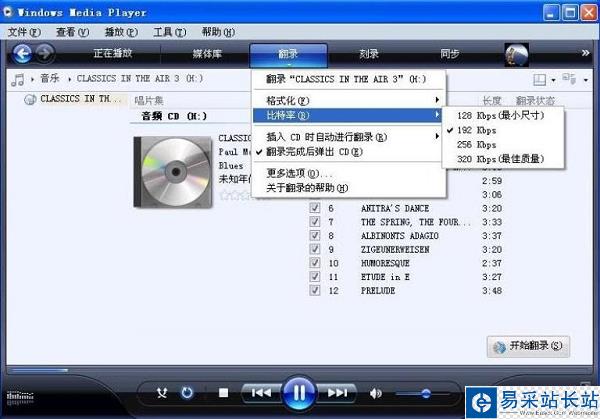Switch to 正在播放 tab
600x419 pixels.
(113, 53)
